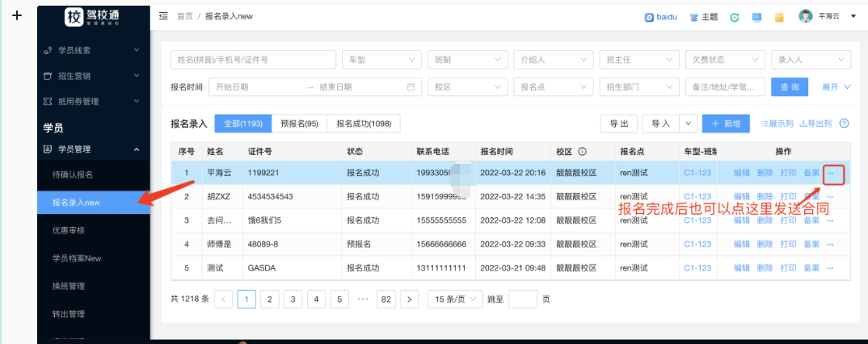This screenshot has width=868, height=344.
Task: Open the 班制 dropdown
Action: click(x=468, y=60)
